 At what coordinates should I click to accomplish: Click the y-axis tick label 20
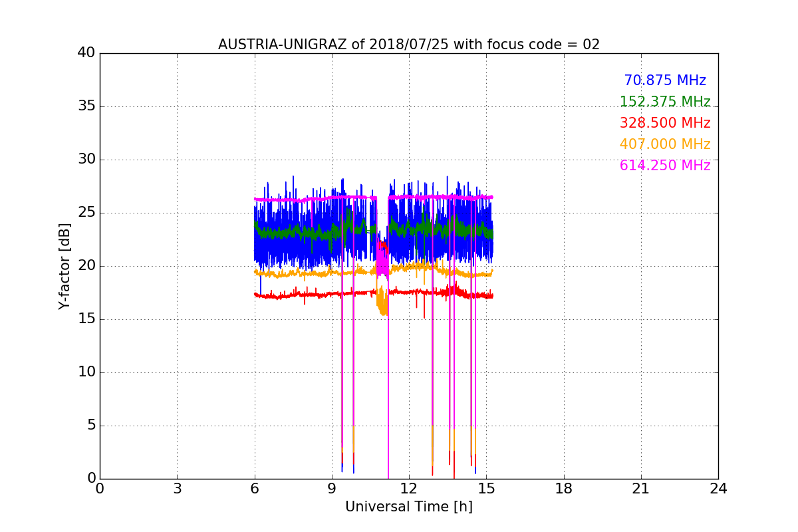86,266
